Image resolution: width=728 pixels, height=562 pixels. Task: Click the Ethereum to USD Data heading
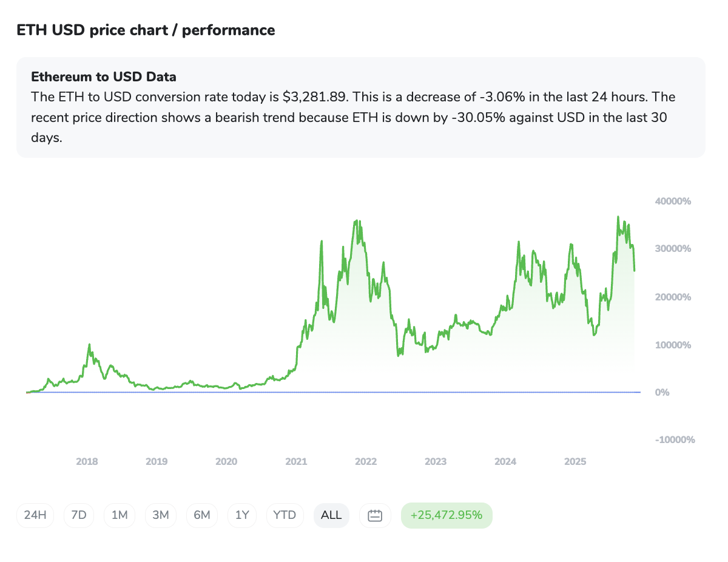pos(104,77)
